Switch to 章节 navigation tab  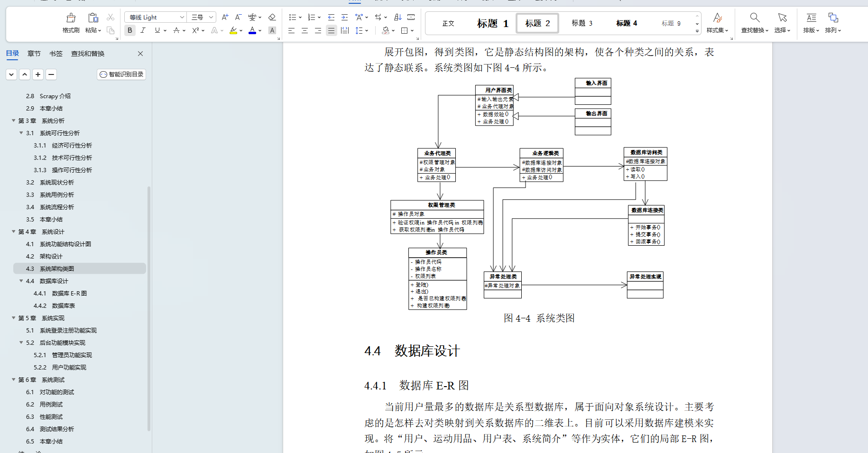click(x=34, y=54)
